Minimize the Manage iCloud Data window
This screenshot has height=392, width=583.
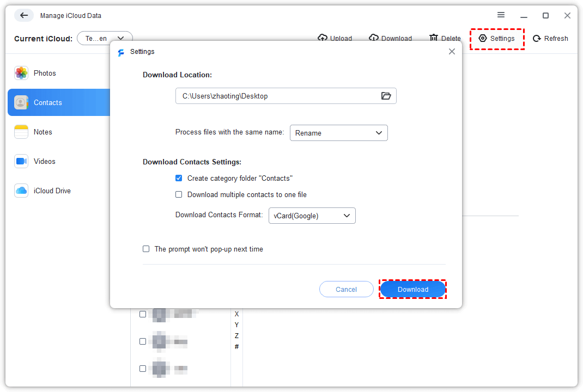(524, 16)
